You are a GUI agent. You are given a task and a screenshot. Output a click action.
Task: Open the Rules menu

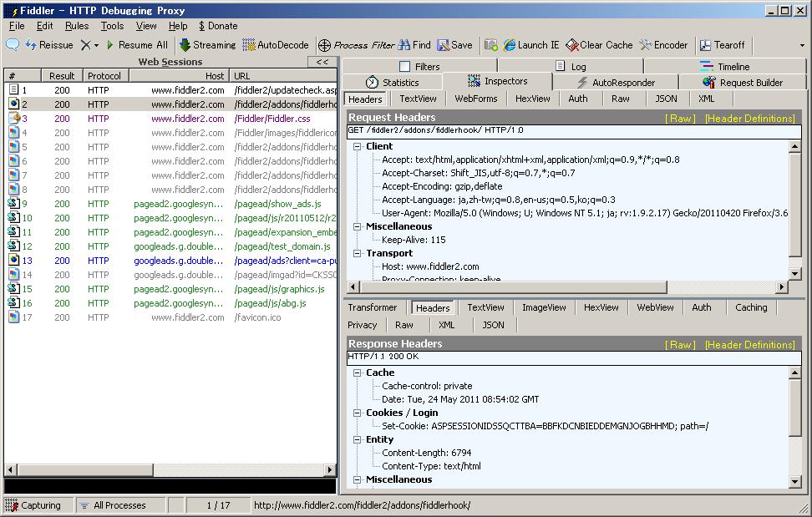[77, 26]
